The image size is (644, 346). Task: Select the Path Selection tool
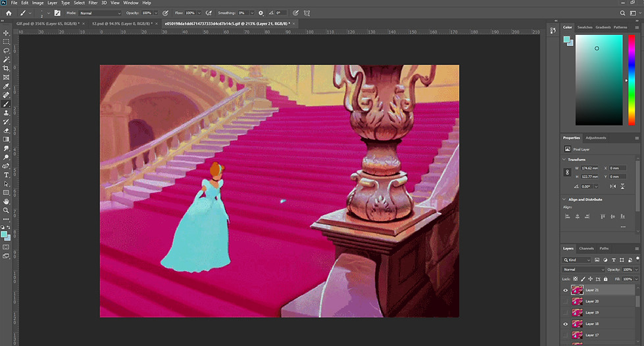(6, 184)
